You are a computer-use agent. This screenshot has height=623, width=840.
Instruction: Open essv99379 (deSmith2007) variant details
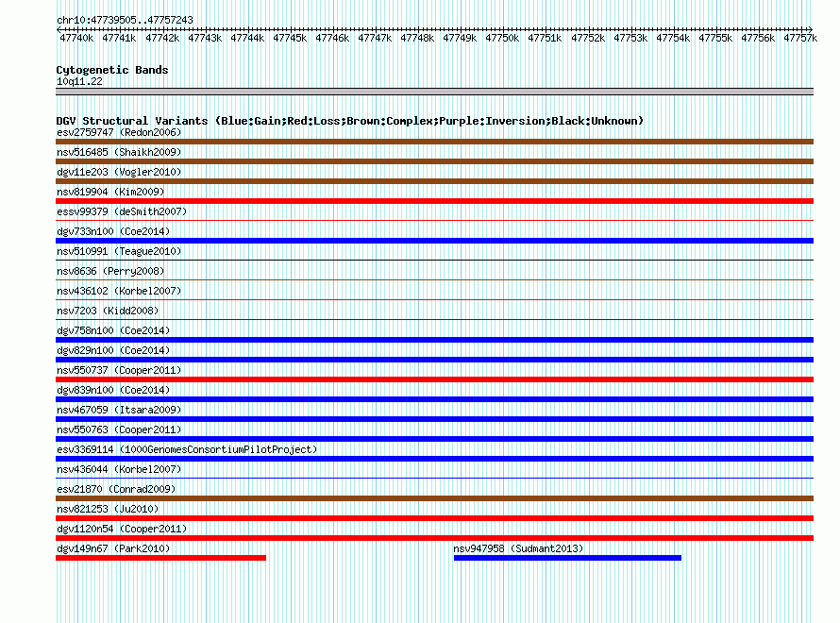122,211
